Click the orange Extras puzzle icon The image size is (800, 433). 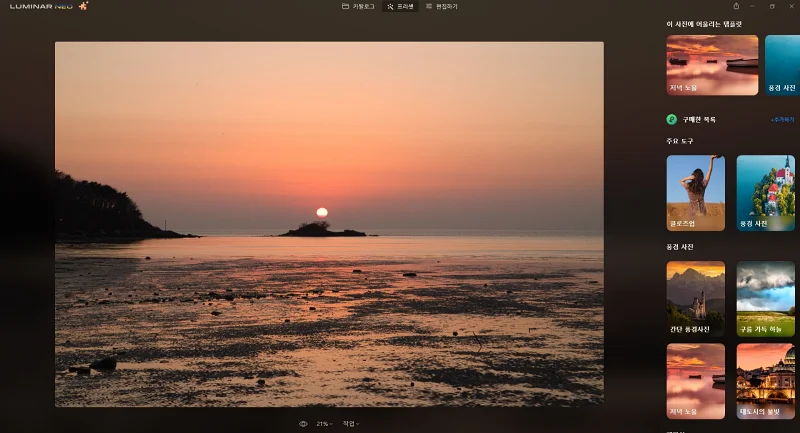(83, 6)
